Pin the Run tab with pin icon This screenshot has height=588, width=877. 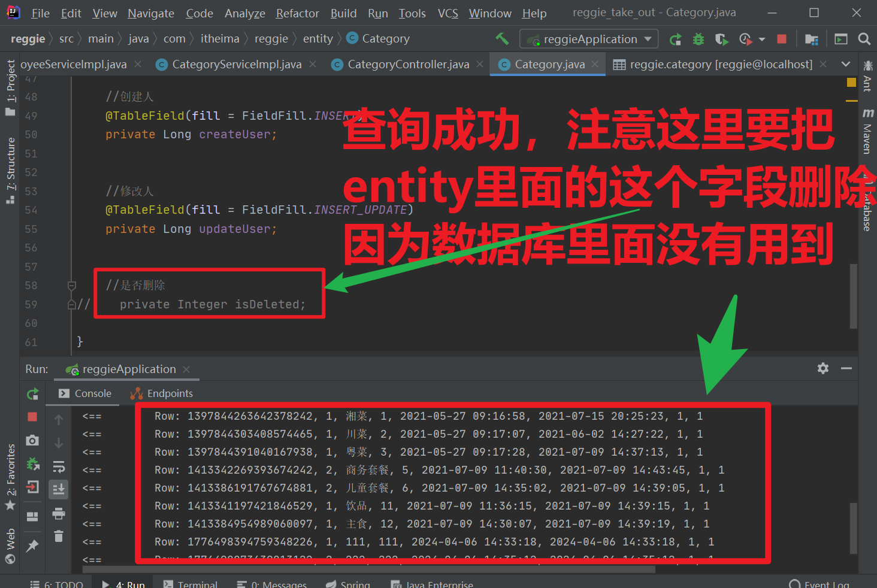point(32,545)
